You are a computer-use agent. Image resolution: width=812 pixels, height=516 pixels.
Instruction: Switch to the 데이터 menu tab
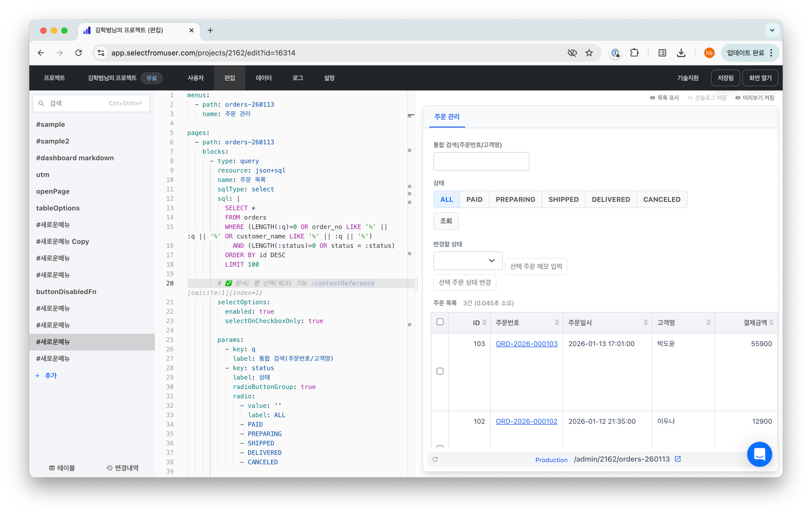point(263,78)
